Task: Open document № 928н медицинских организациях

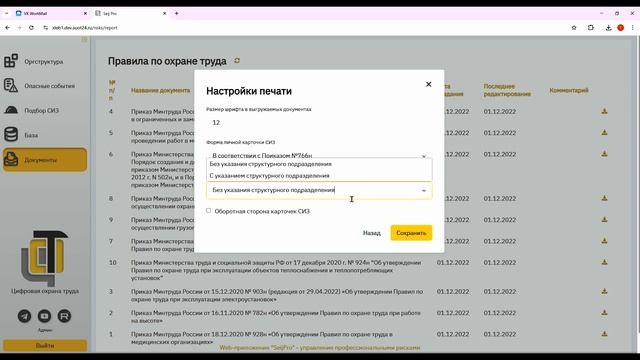Action: (262, 338)
